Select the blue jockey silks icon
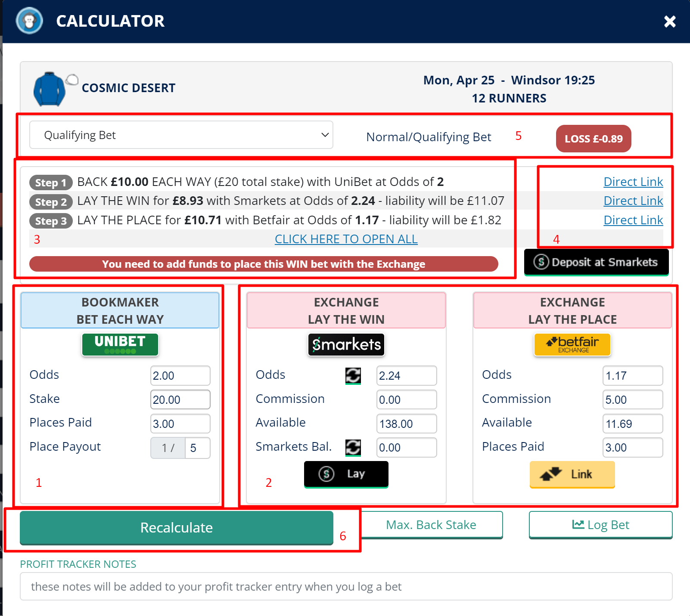 (x=50, y=88)
